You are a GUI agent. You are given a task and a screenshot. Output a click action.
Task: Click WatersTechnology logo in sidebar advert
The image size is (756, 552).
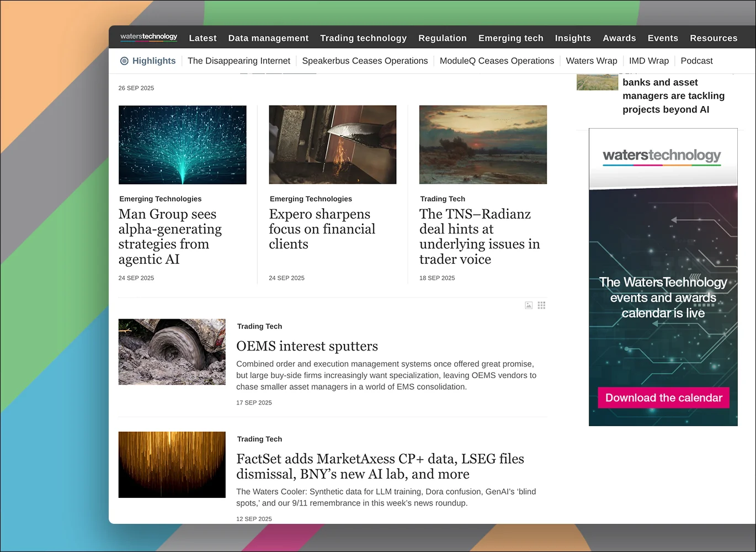[662, 156]
